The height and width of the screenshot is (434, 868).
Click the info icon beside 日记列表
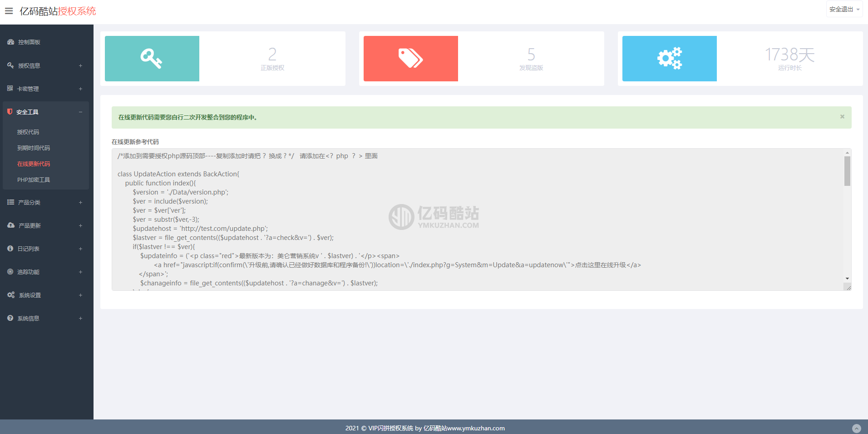click(x=10, y=249)
